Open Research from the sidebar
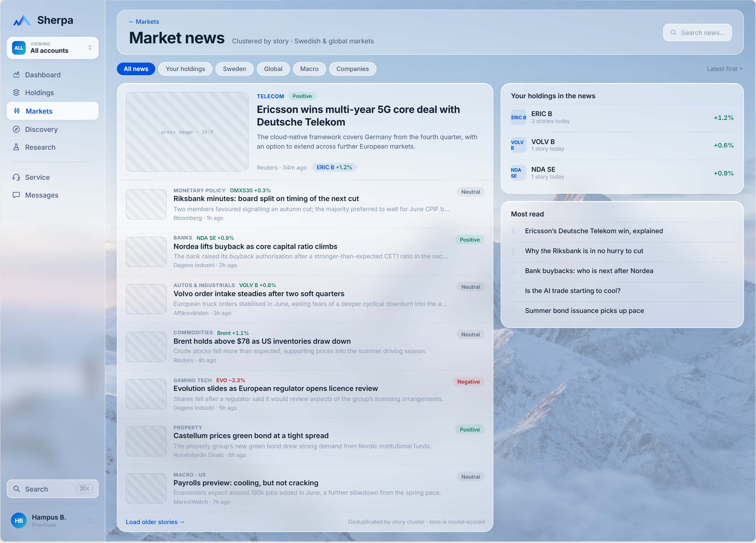 pos(52,147)
